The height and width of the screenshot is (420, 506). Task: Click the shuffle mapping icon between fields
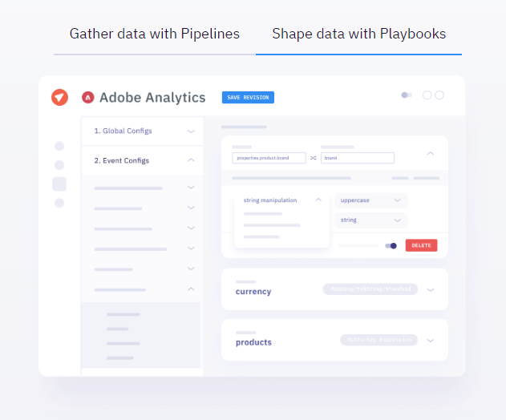tap(314, 158)
